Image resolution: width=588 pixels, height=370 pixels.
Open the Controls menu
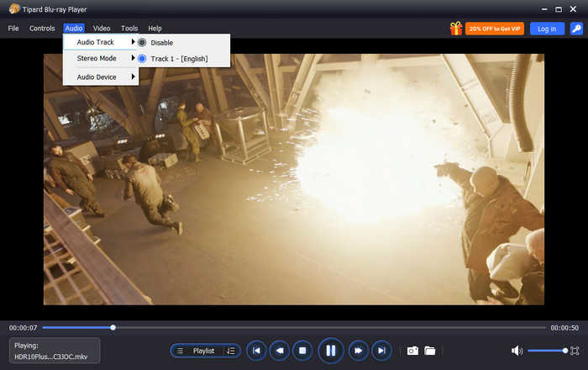[42, 29]
